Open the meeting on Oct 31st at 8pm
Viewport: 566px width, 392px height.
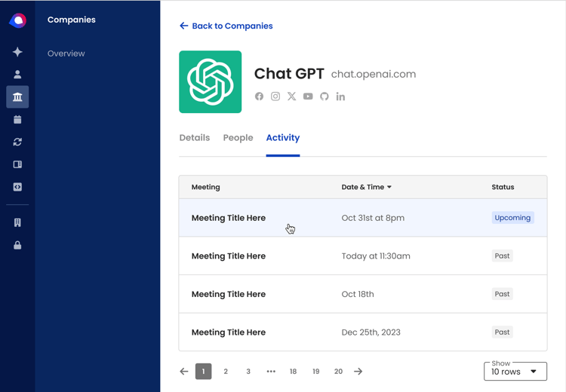tap(363, 218)
